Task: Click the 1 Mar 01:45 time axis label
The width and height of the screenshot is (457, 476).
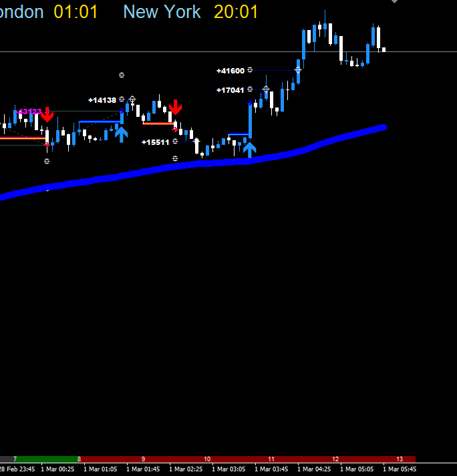Action: click(x=143, y=469)
